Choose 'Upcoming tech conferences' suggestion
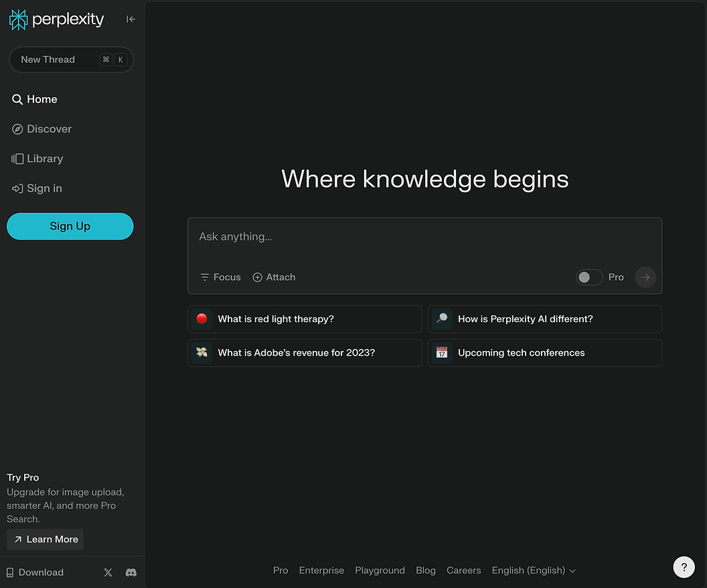 coord(545,353)
